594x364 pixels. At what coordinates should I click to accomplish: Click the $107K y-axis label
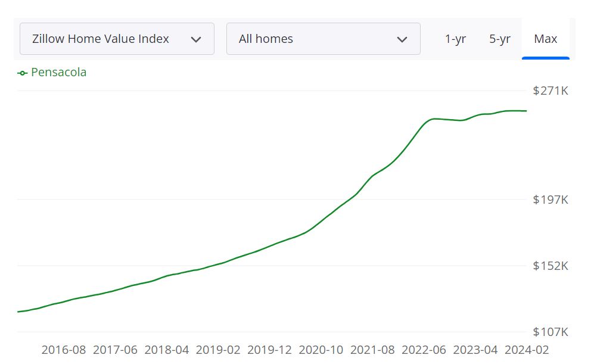(551, 332)
